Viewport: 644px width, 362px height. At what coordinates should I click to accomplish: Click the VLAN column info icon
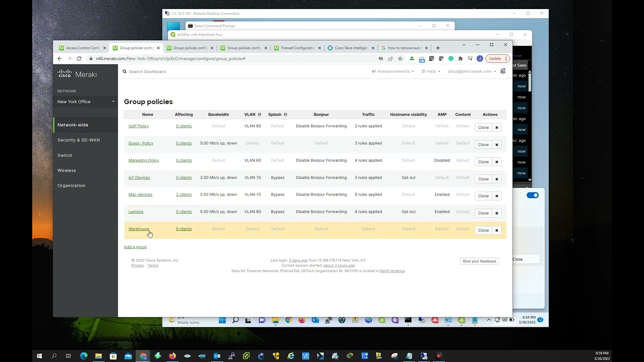coord(260,115)
